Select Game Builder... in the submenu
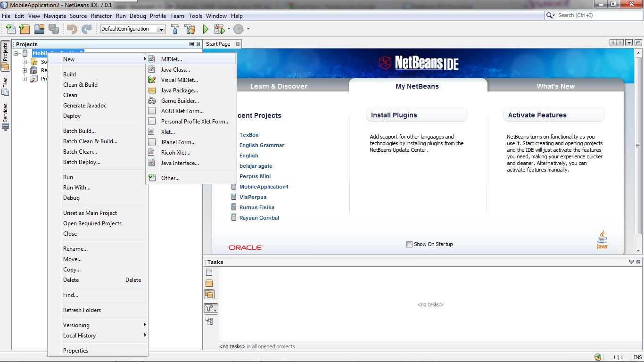This screenshot has width=644, height=362. pos(191,101)
